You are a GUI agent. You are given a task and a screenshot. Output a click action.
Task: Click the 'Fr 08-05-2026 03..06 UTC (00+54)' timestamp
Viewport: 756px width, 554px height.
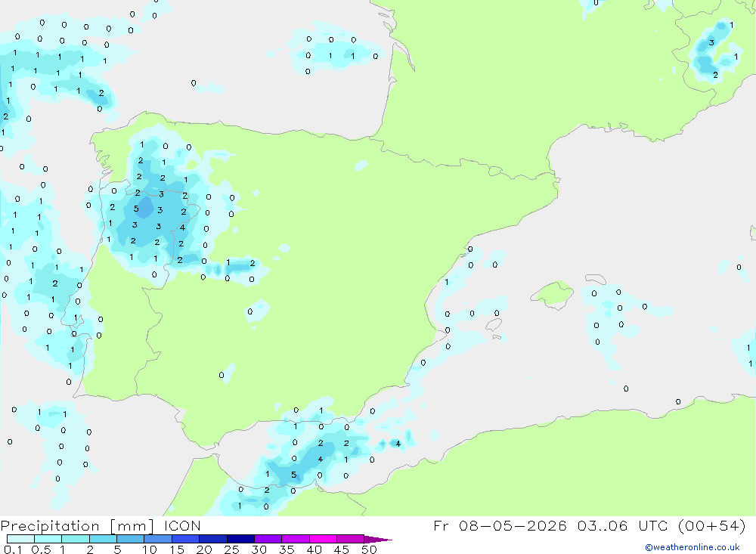pyautogui.click(x=590, y=525)
